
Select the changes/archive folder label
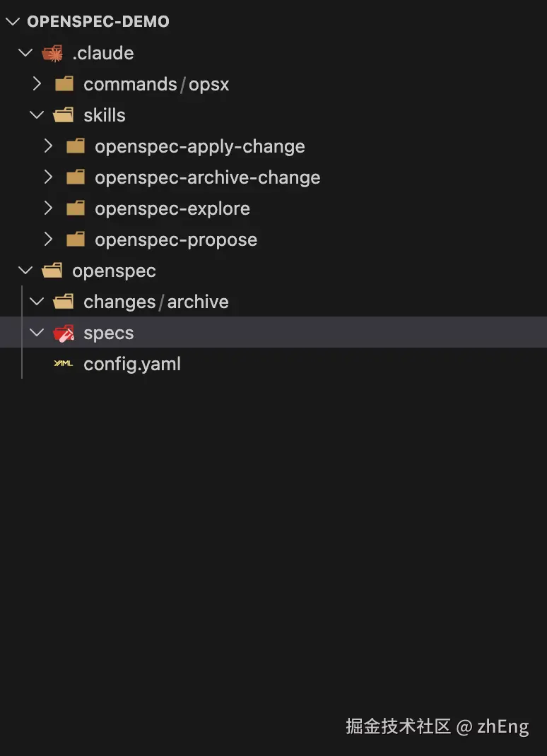(156, 302)
